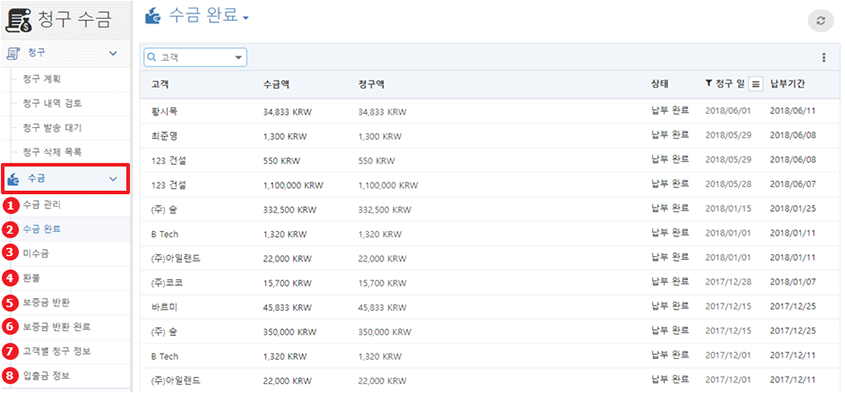This screenshot has height=393, width=845.
Task: Click the refresh icon button
Action: (x=821, y=20)
